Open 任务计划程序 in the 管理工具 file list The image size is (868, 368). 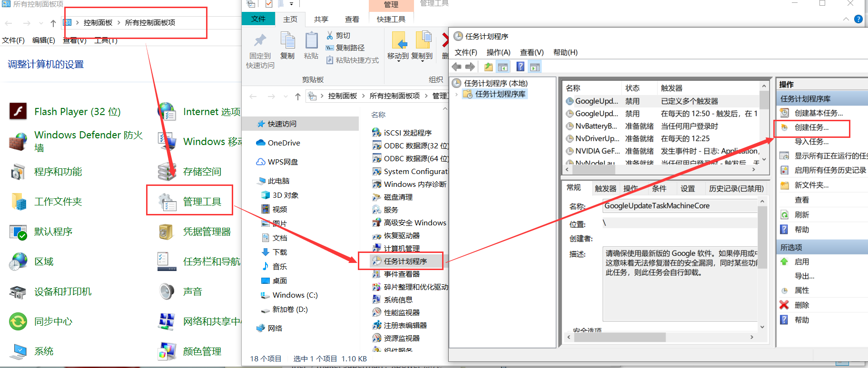[x=400, y=261]
